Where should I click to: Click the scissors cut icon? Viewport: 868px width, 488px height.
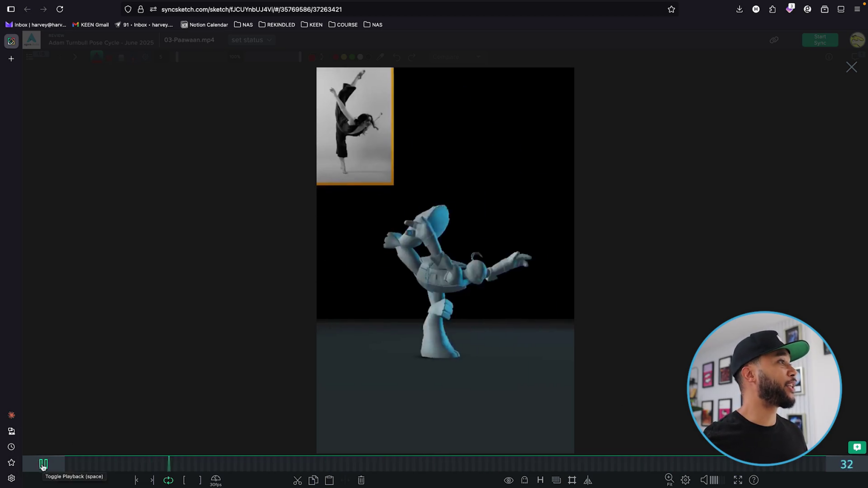298,480
